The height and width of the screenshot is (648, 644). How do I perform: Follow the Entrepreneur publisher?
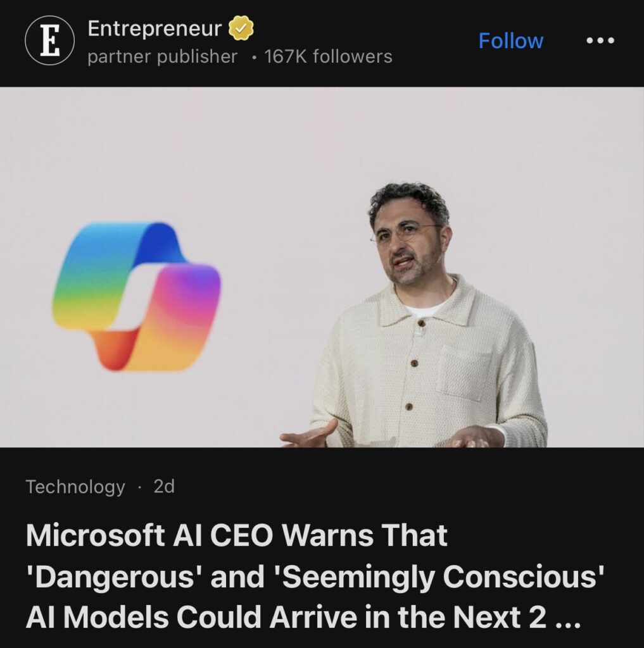click(510, 40)
